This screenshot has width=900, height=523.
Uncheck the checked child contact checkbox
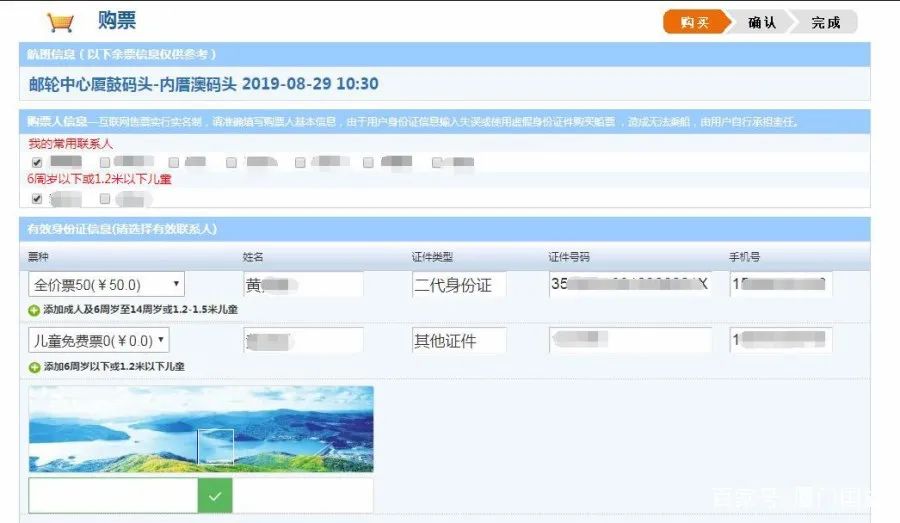37,199
